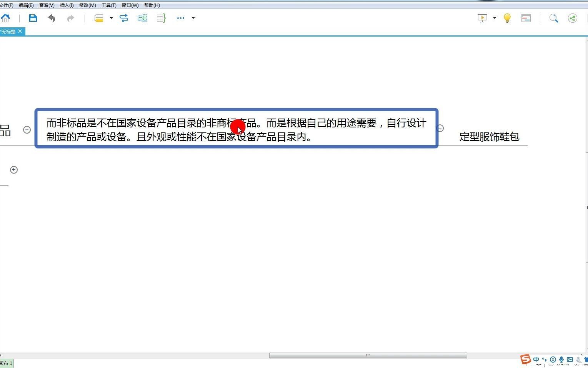
Task: Add a relationship with the blue curved arrows icon
Action: 124,18
